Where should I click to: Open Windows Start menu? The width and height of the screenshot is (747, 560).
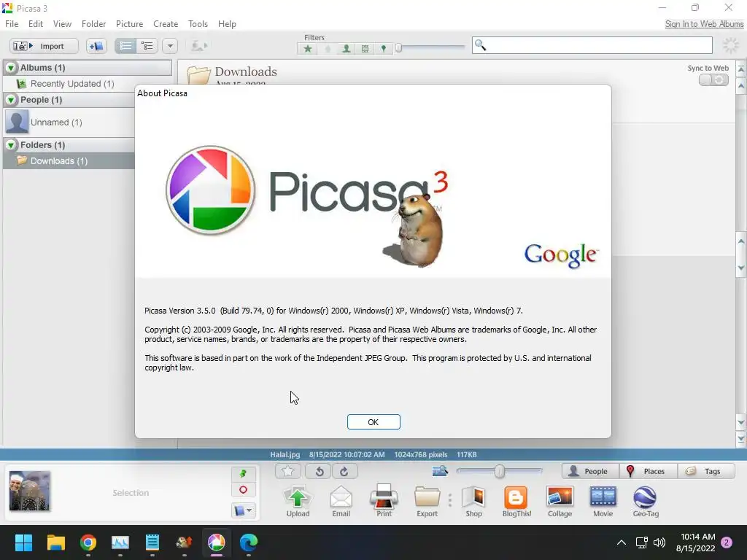coord(23,542)
